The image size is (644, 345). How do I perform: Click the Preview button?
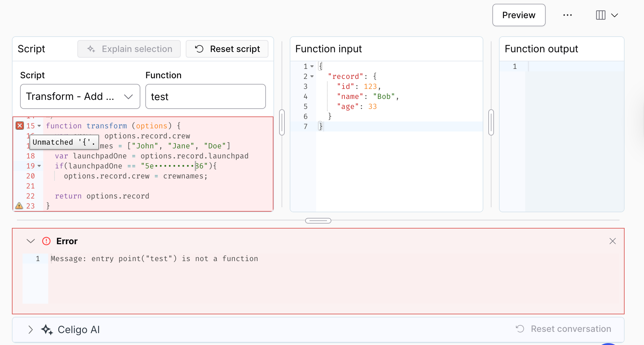pos(519,15)
